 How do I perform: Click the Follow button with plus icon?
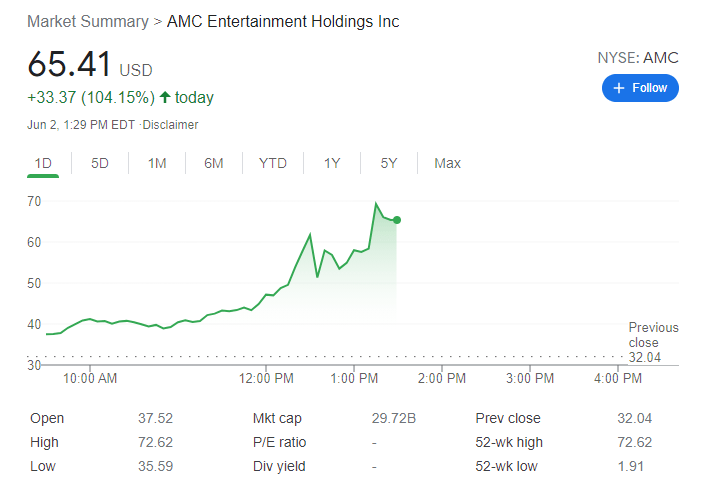point(640,88)
